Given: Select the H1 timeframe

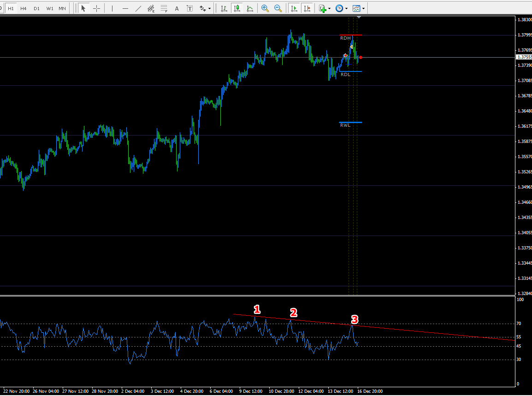Looking at the screenshot, I should pyautogui.click(x=11, y=8).
